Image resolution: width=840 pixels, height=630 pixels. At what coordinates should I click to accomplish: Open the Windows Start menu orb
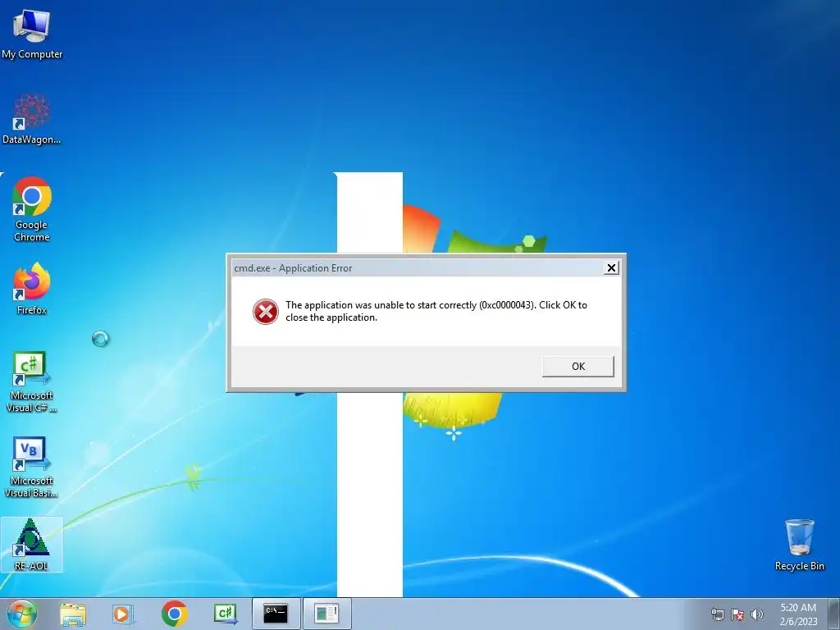click(x=21, y=614)
